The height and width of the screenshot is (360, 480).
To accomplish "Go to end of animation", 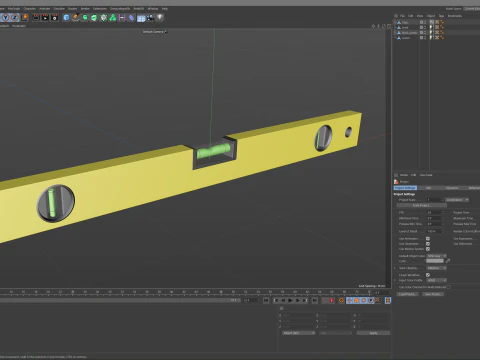I will (x=314, y=301).
